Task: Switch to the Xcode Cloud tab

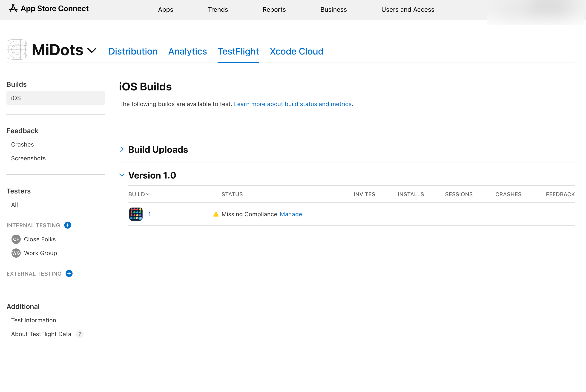Action: (x=297, y=51)
